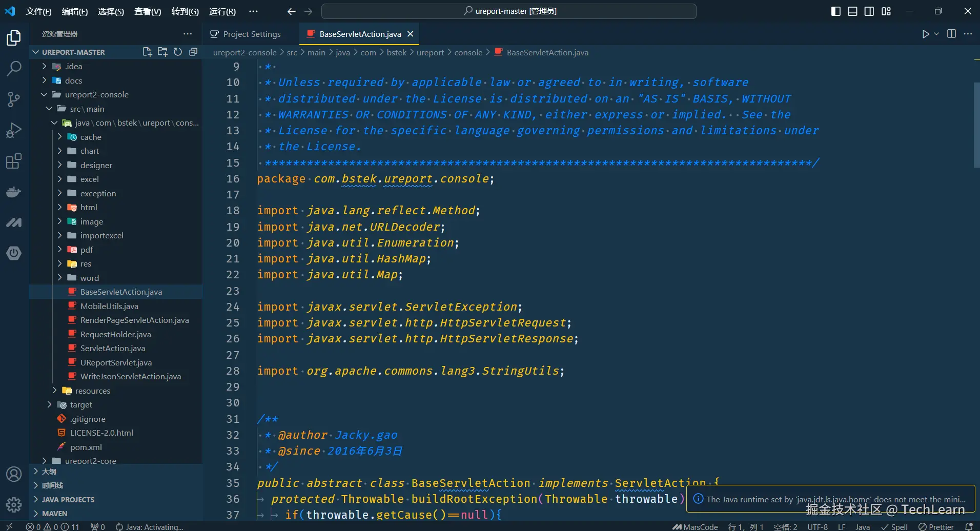Open Source Control view
Screen dimensions: 980x531
14,99
